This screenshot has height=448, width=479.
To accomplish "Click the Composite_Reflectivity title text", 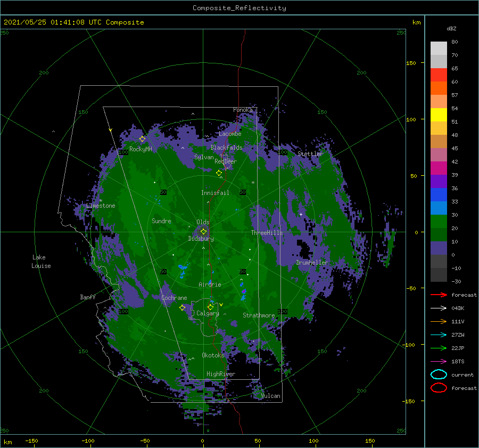I will coord(240,8).
